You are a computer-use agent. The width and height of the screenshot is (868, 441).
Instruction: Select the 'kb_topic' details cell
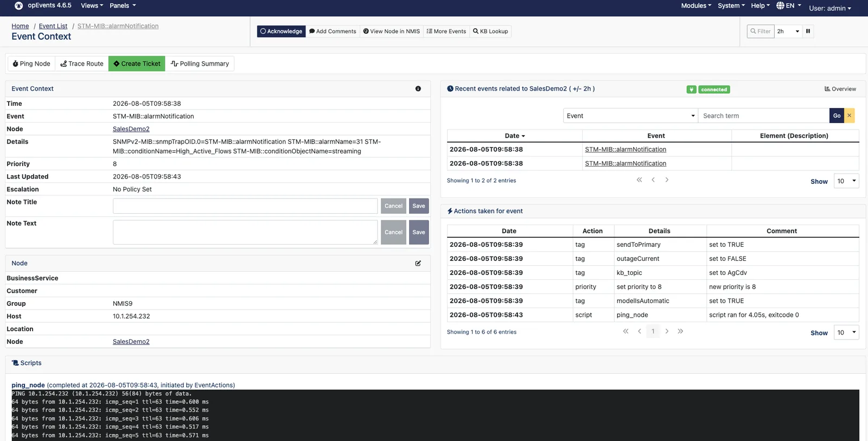(x=660, y=273)
